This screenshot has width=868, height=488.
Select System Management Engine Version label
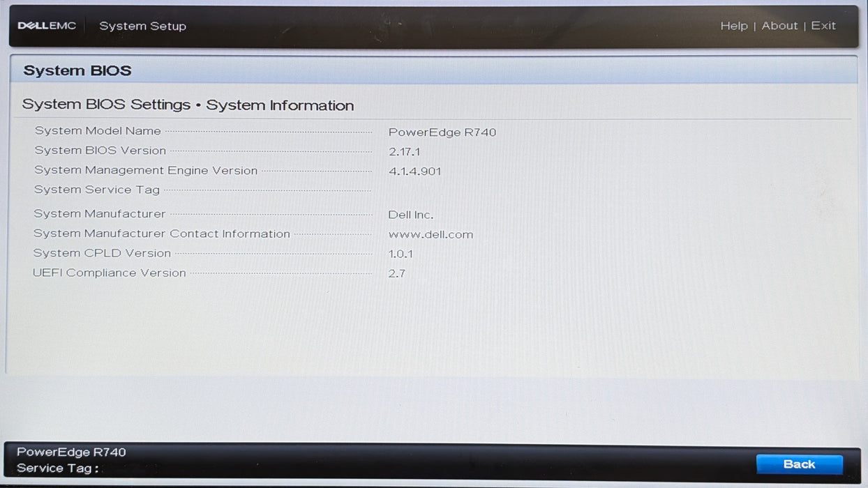click(x=146, y=171)
